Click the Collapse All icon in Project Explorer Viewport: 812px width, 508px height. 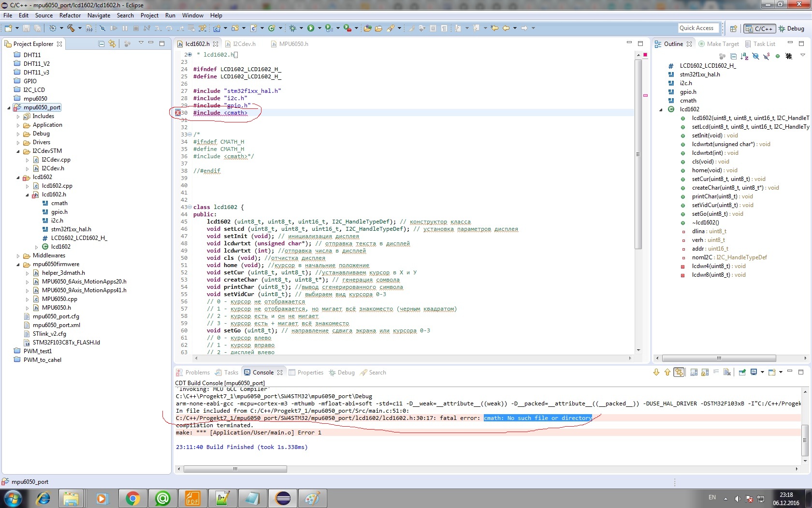point(101,44)
